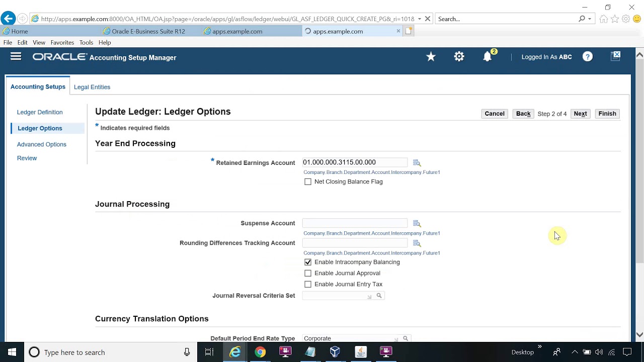Click the Next button
Image resolution: width=644 pixels, height=362 pixels.
(x=580, y=114)
